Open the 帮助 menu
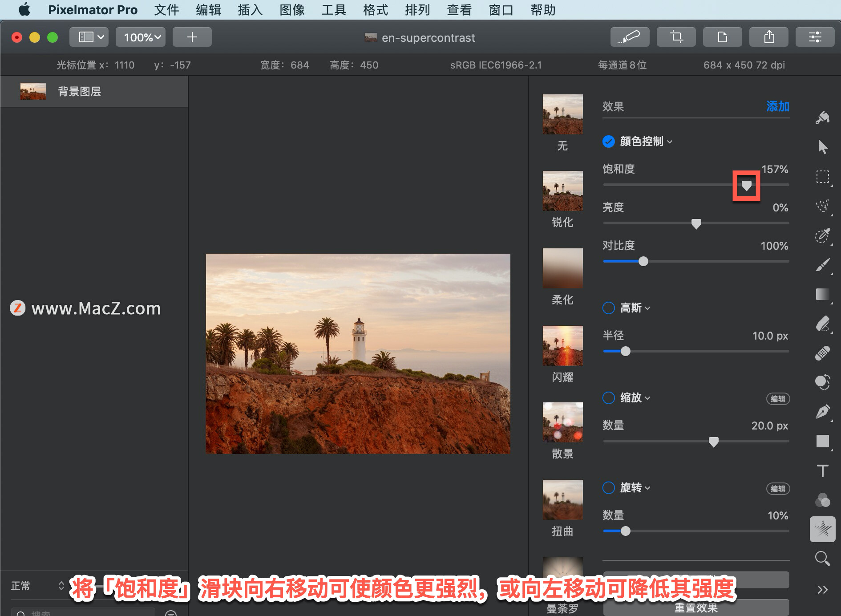 (543, 9)
